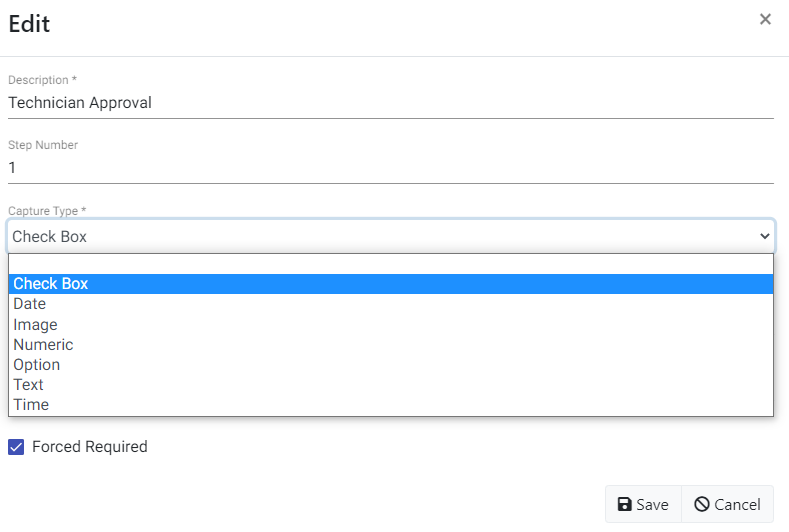This screenshot has width=789, height=532.
Task: Toggle the Forced Required checkbox
Action: click(16, 447)
